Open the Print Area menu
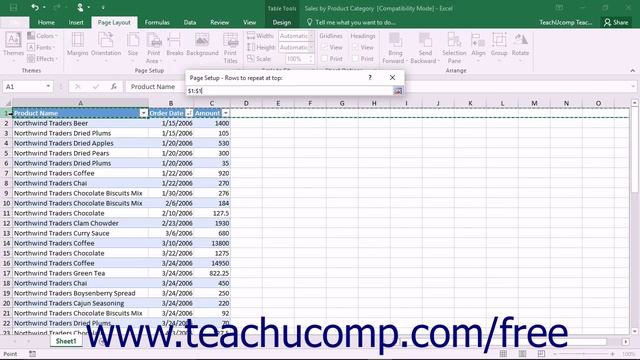This screenshot has height=360, width=640. point(153,47)
